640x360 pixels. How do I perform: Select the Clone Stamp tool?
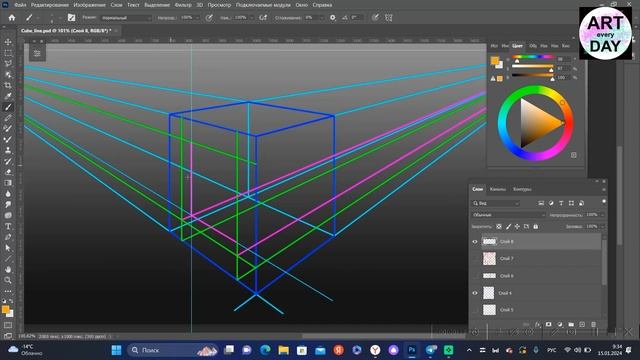pos(8,150)
